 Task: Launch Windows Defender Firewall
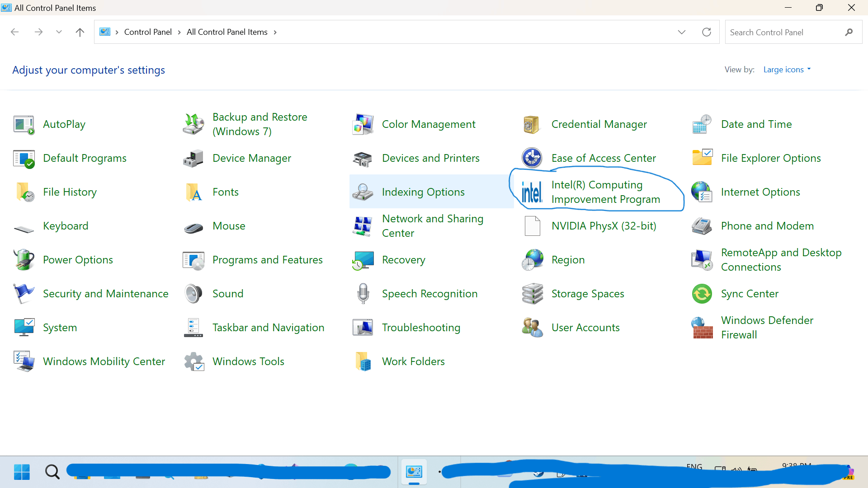(x=767, y=327)
